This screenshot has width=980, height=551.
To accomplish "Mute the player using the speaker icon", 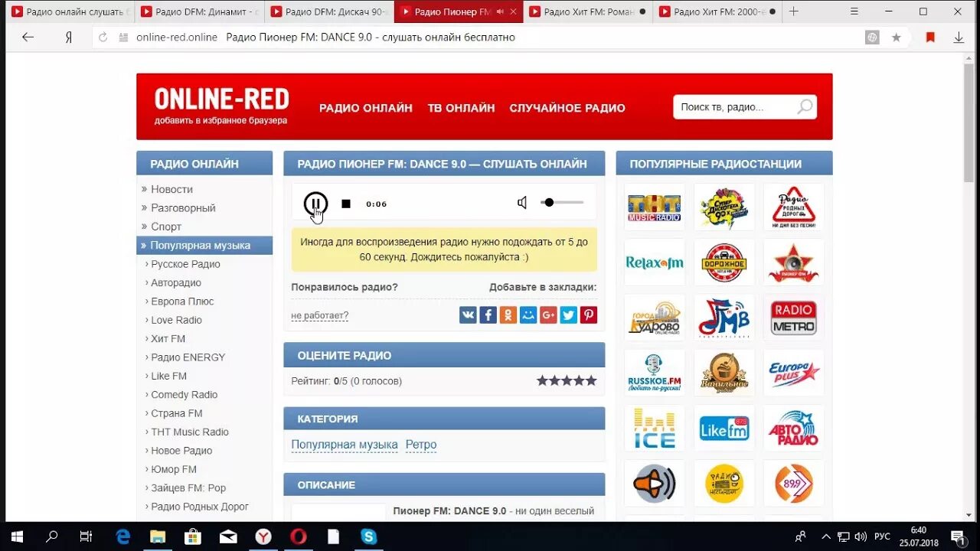I will tap(522, 203).
